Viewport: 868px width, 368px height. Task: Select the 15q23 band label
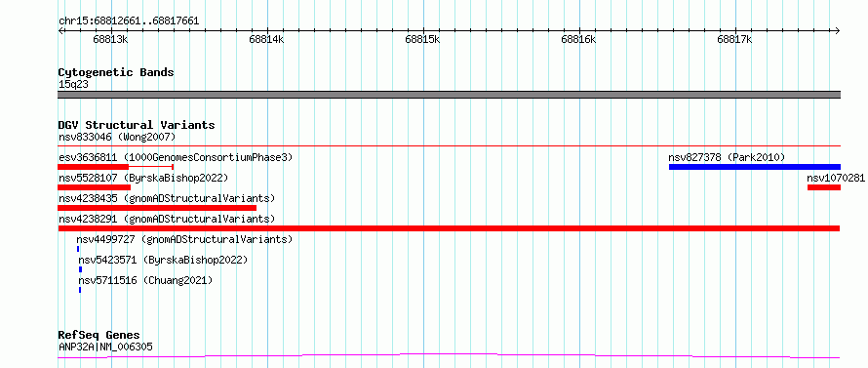click(73, 84)
